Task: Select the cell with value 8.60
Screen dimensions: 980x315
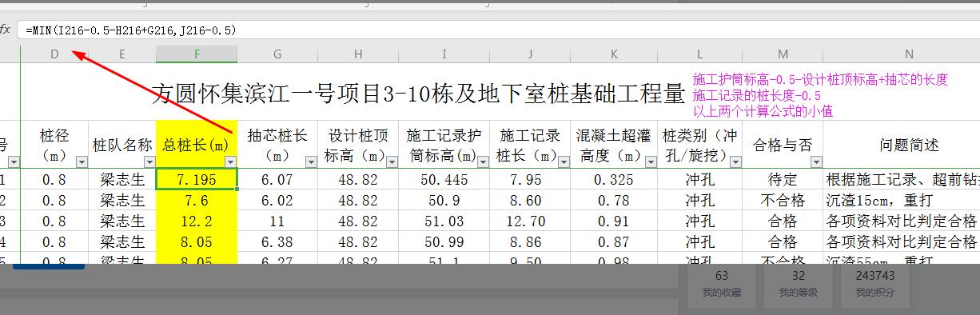Action: click(x=530, y=200)
